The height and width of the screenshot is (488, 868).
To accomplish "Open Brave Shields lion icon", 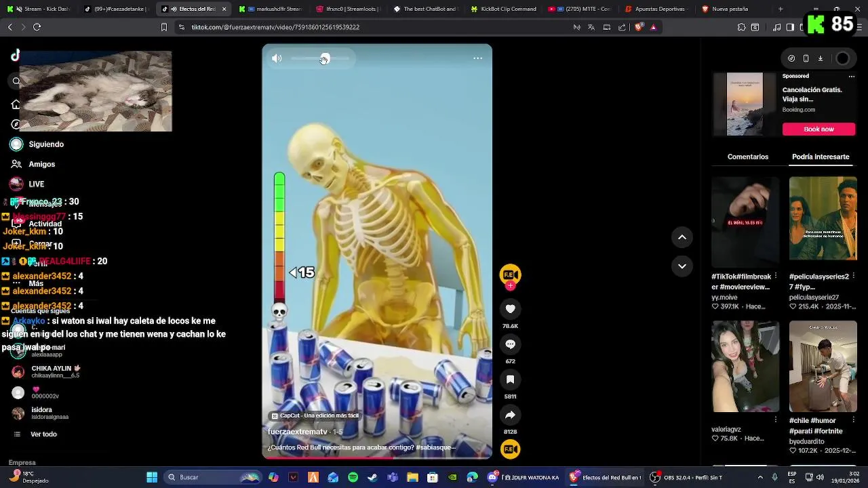I will (x=638, y=27).
